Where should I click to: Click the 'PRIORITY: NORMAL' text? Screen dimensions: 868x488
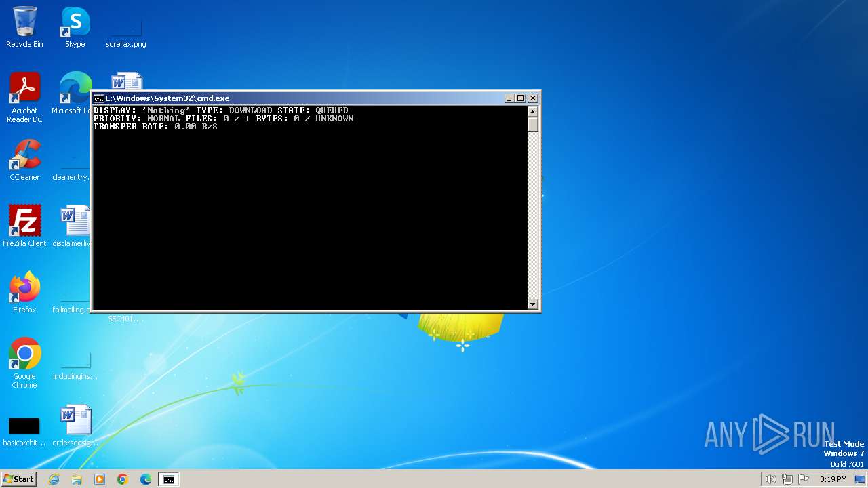(137, 119)
